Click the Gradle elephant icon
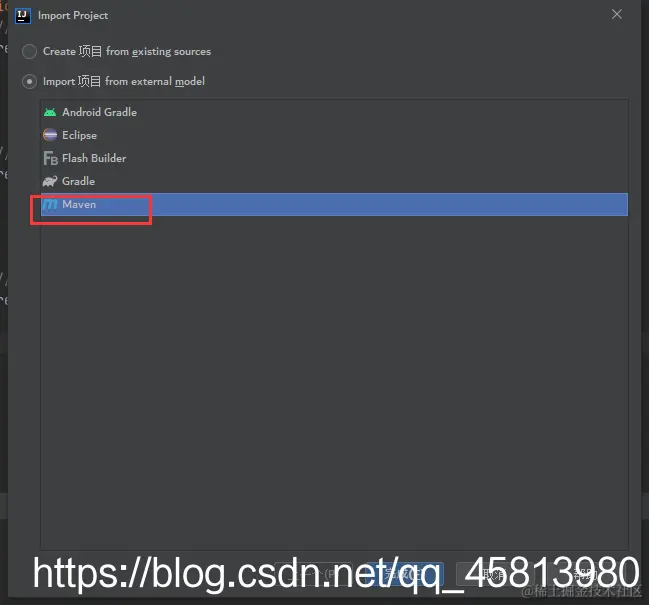Viewport: 649px width, 605px height. 50,181
